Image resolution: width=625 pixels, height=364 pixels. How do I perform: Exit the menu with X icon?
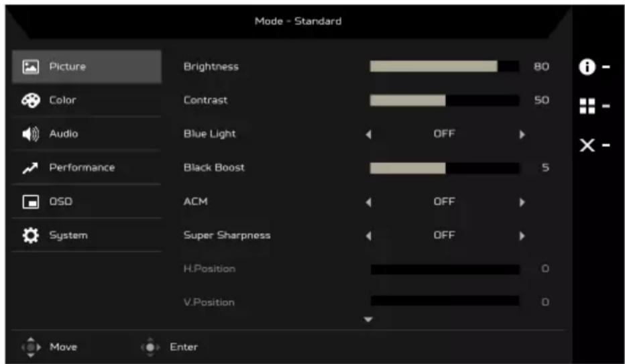pos(587,145)
